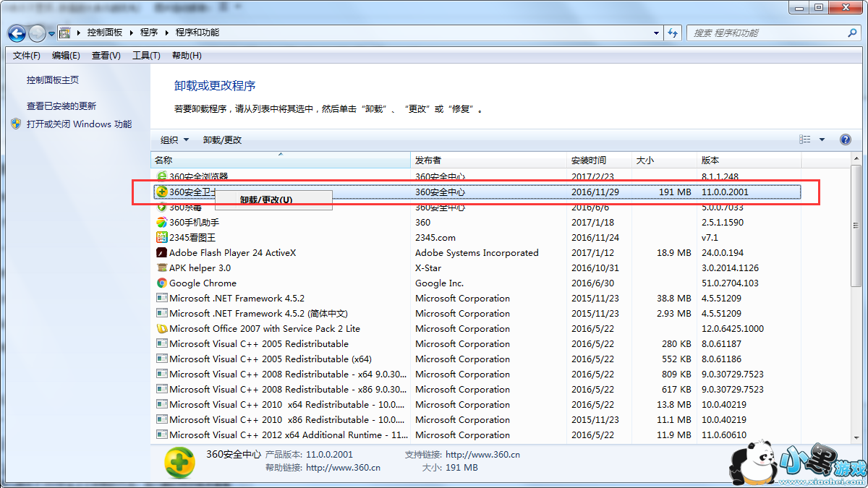The width and height of the screenshot is (868, 488).
Task: Click the 卸载/更改 toolbar button
Action: coord(222,140)
